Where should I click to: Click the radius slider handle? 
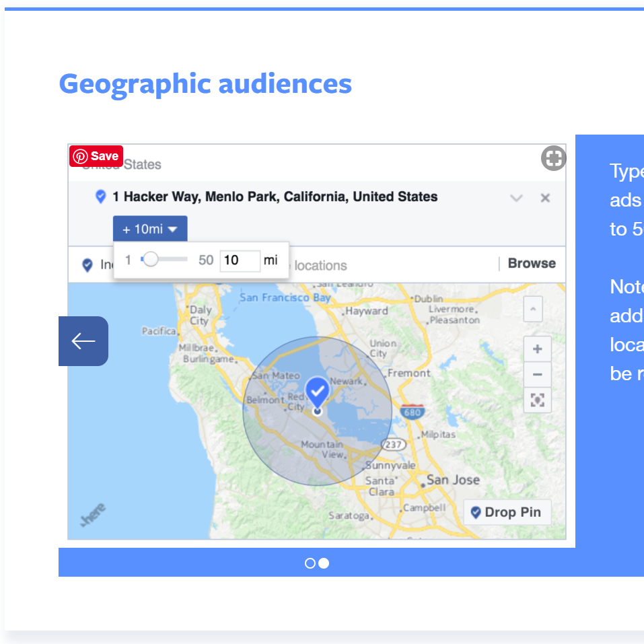[x=151, y=259]
